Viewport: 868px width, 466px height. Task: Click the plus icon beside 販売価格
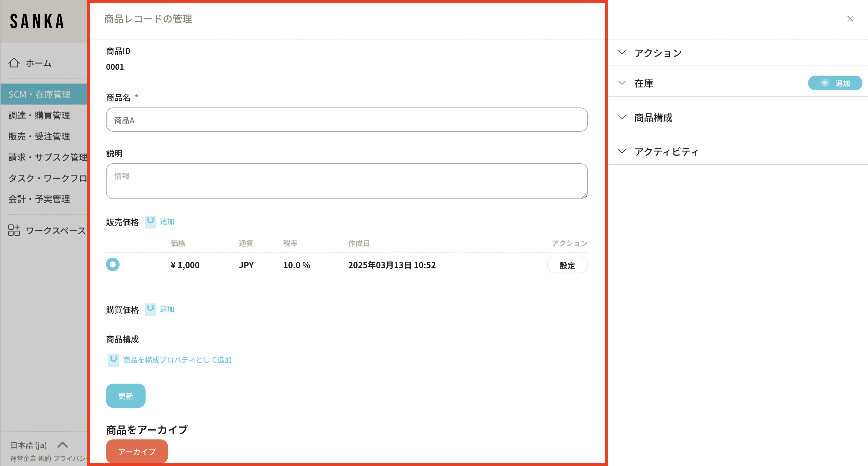click(150, 222)
